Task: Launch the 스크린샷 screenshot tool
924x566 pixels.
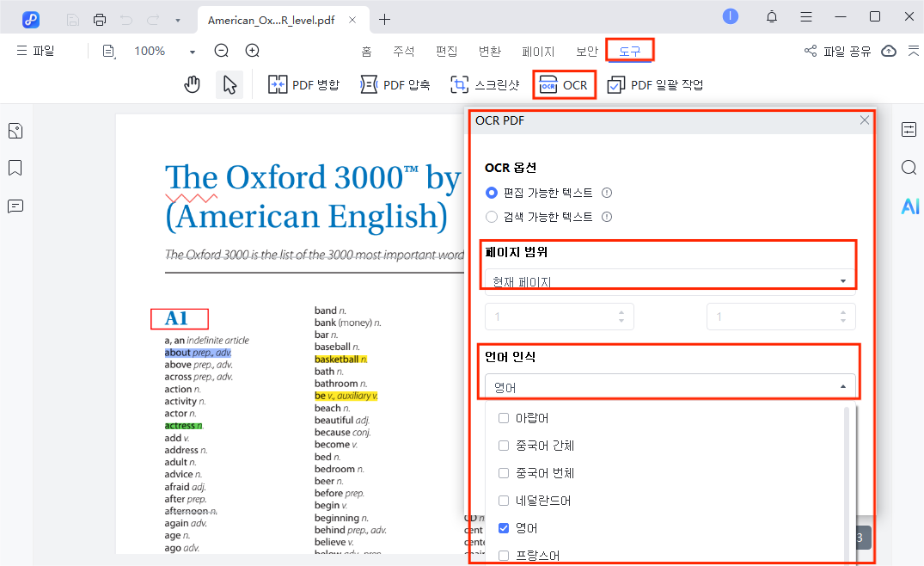Action: point(484,83)
